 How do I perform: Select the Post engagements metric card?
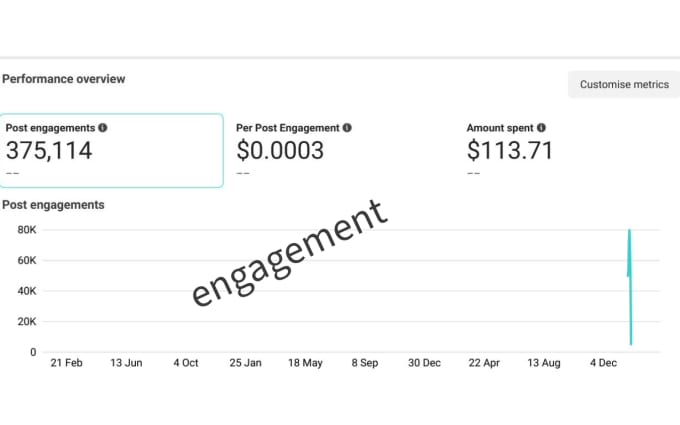click(111, 150)
